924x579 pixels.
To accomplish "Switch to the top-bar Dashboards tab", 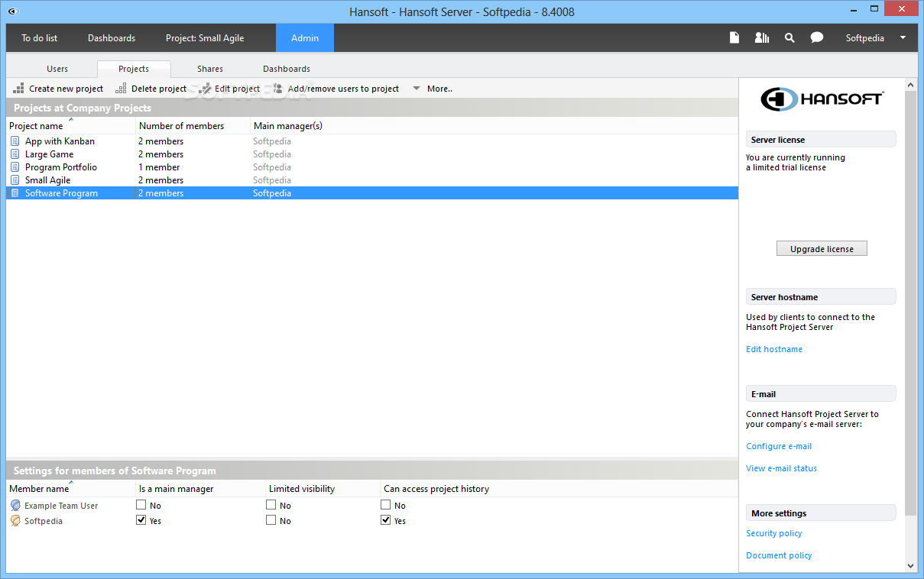I will 112,37.
